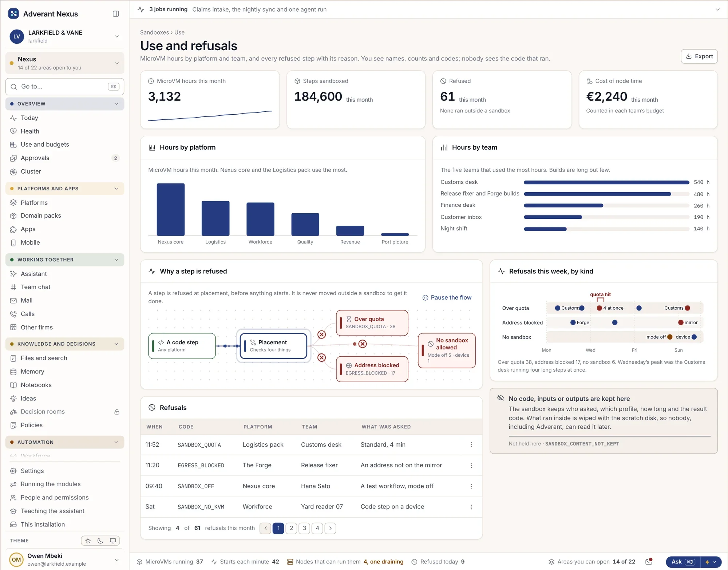Open the Ask assistant options dropdown
The width and height of the screenshot is (728, 570).
(x=711, y=562)
